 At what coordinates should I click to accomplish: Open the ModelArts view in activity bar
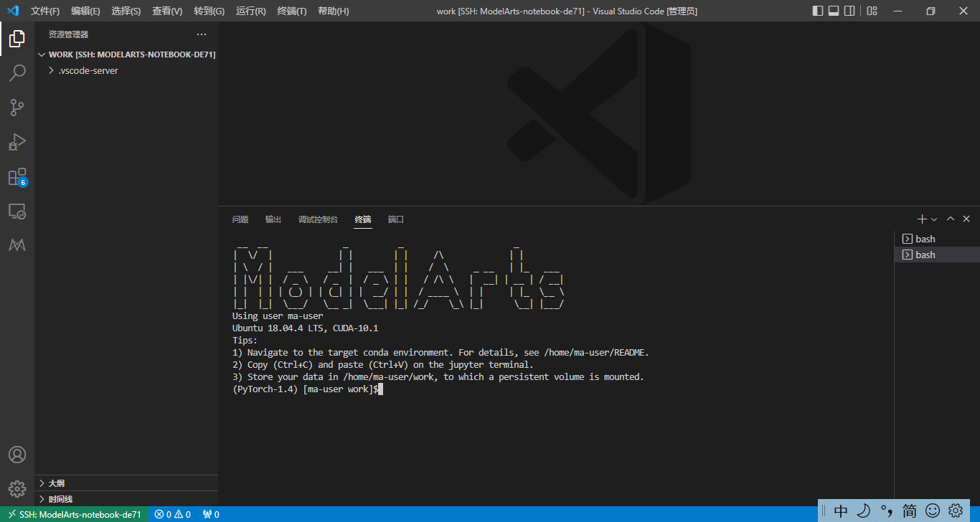(x=17, y=245)
